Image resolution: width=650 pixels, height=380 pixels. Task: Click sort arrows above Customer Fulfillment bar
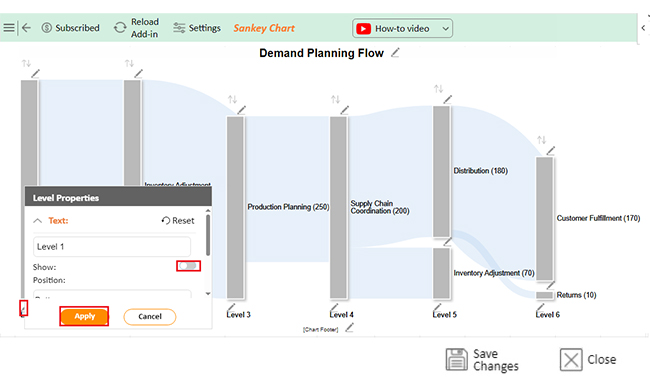(541, 140)
